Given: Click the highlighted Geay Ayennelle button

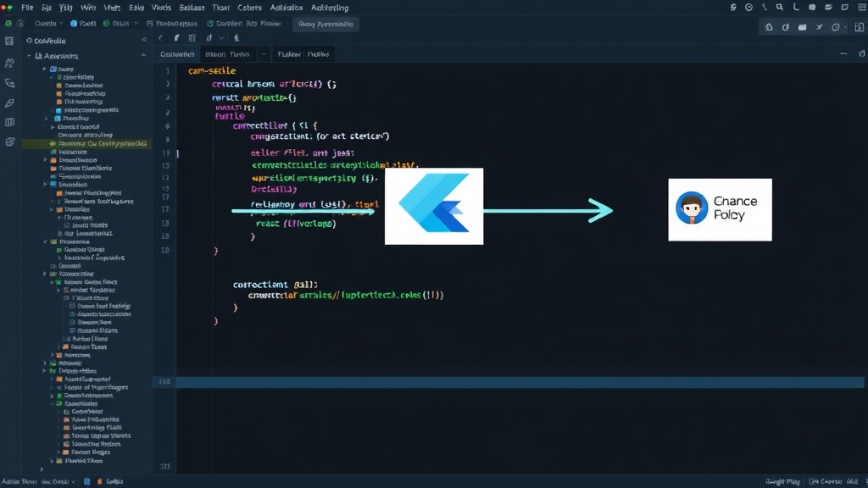Looking at the screenshot, I should click(325, 24).
